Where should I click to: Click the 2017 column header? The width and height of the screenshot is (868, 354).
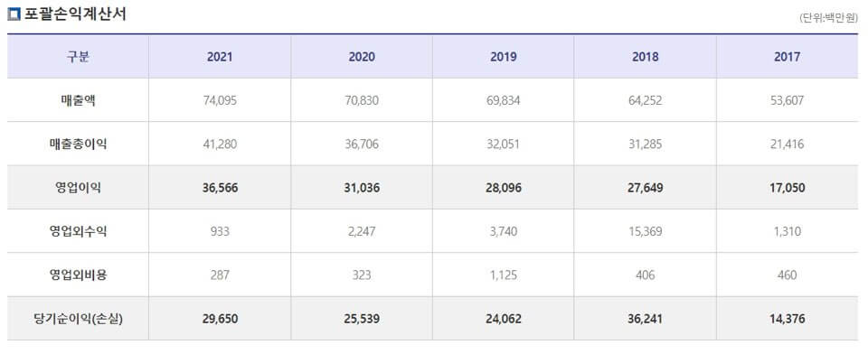tap(788, 57)
